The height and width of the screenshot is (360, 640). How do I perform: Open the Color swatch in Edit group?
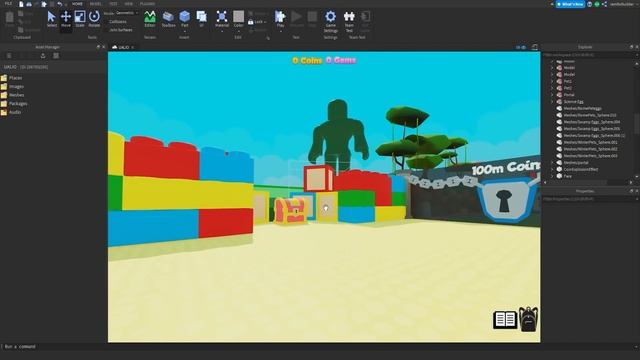pos(238,17)
